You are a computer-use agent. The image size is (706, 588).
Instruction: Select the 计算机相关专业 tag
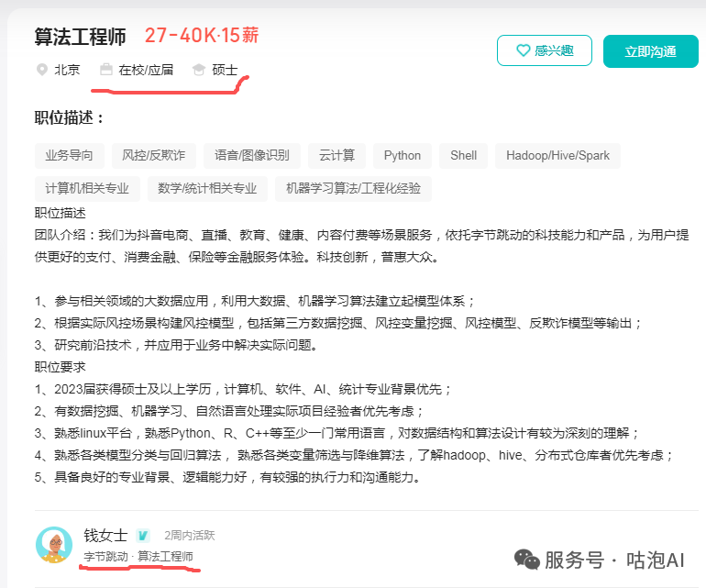pyautogui.click(x=87, y=188)
